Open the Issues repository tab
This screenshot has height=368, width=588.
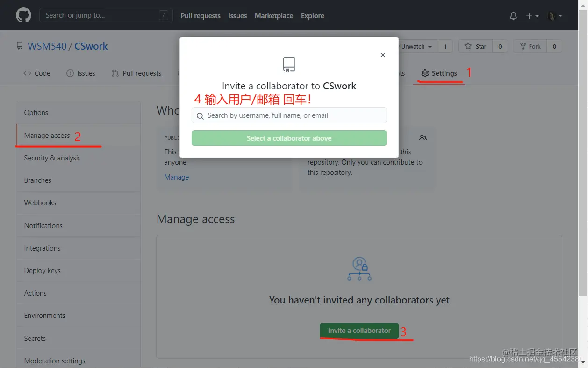[x=81, y=73]
